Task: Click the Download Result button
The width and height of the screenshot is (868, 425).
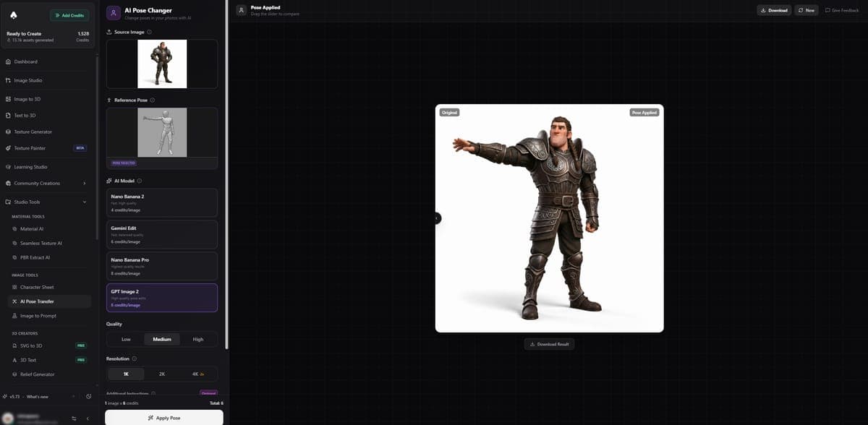Action: pyautogui.click(x=549, y=344)
